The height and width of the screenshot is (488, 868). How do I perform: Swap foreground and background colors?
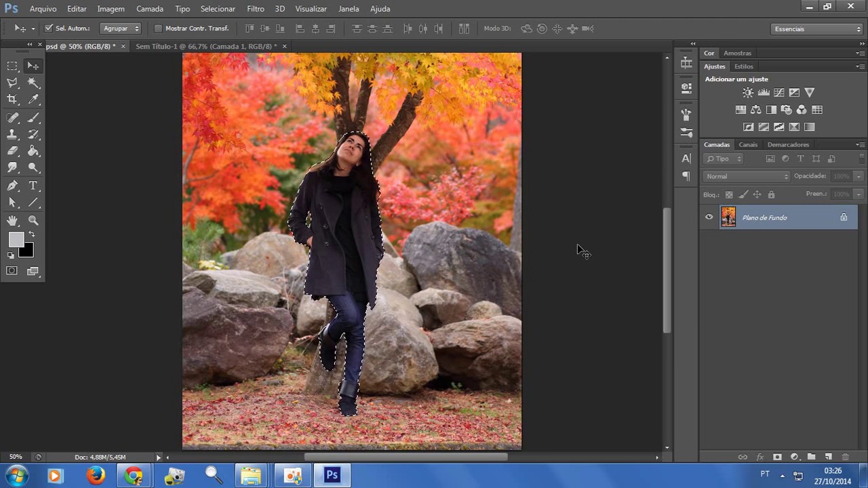[x=31, y=234]
